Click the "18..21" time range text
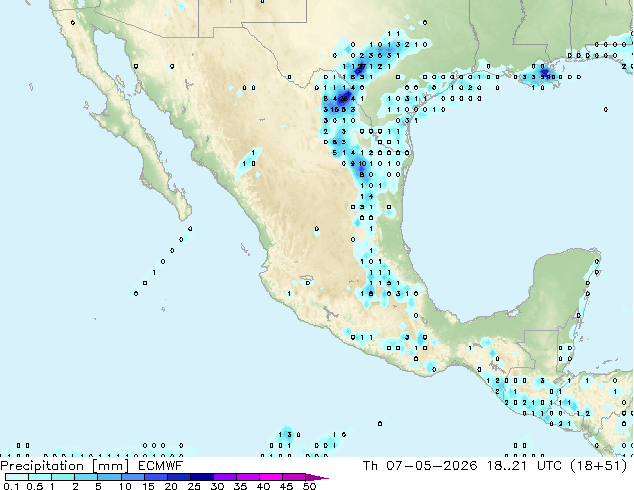 click(x=507, y=466)
